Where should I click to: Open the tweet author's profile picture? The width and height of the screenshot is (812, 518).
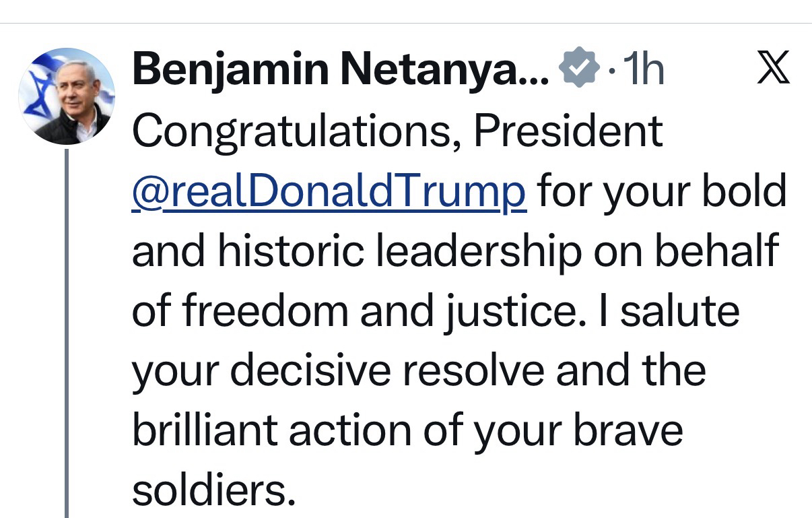click(66, 96)
